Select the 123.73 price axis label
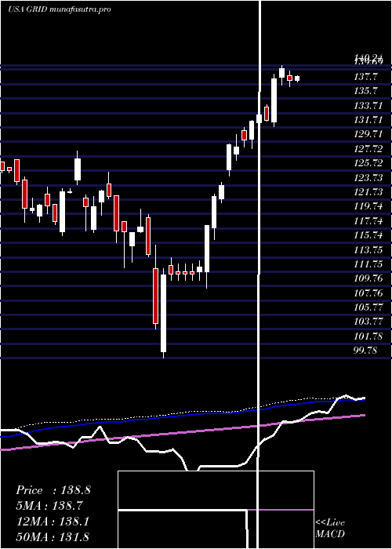The image size is (392, 549). (368, 177)
